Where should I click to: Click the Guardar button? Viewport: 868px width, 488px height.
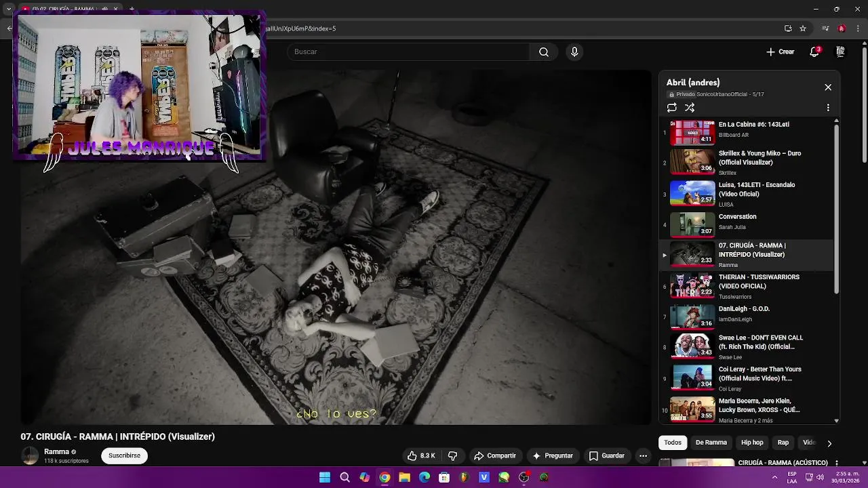[607, 456]
